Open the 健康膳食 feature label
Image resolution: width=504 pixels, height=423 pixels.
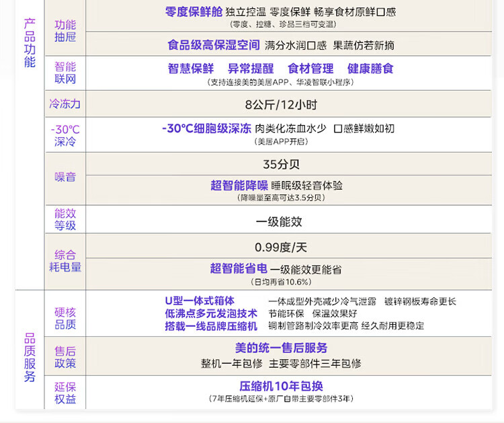[x=370, y=69]
